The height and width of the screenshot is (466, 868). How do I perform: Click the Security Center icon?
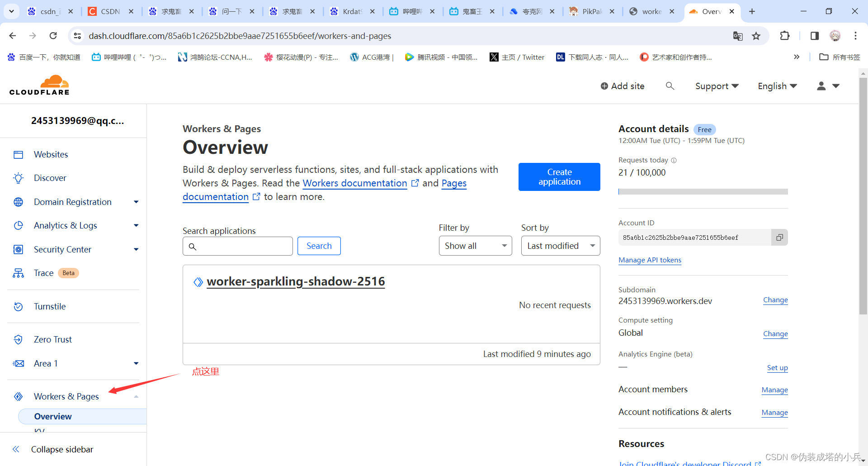point(18,250)
